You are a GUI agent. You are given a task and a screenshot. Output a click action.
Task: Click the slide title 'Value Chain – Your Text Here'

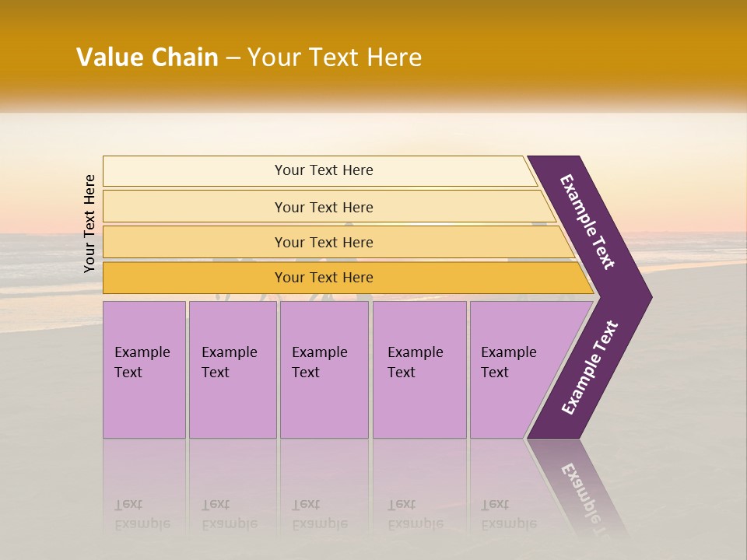[249, 57]
